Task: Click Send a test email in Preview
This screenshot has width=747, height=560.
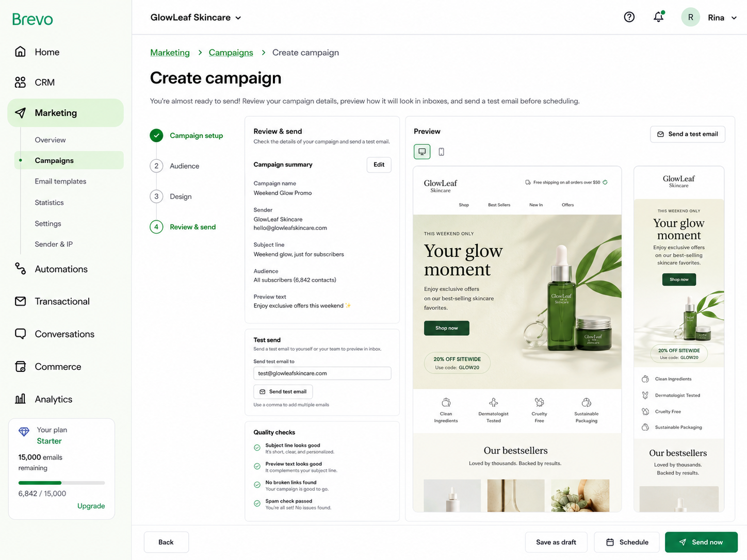Action: pyautogui.click(x=688, y=134)
